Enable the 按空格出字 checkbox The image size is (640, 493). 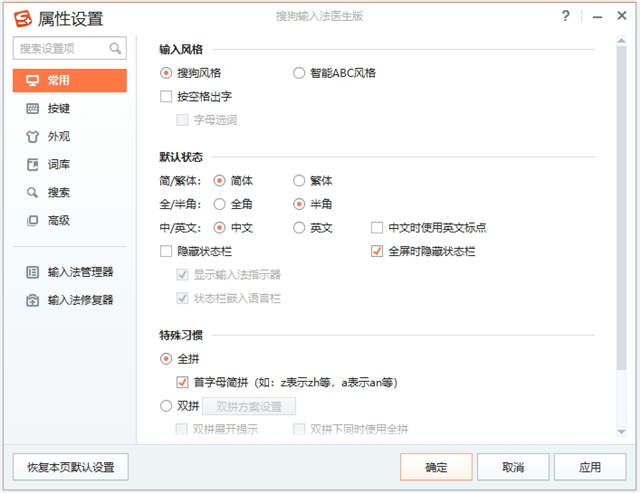(x=167, y=97)
